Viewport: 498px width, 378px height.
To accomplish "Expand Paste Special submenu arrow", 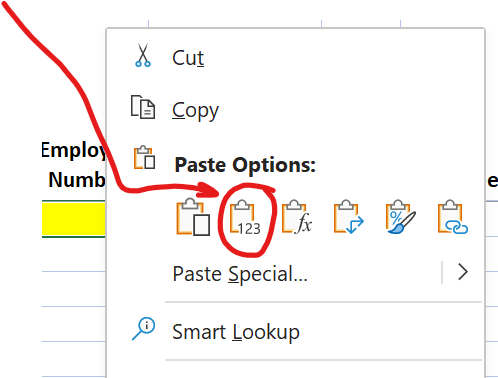I will click(463, 272).
